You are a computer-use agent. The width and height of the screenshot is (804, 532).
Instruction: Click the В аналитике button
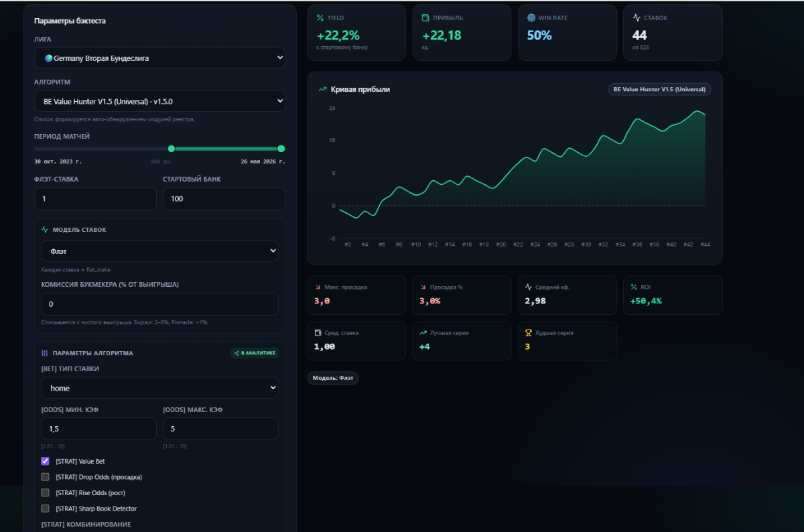[x=255, y=353]
